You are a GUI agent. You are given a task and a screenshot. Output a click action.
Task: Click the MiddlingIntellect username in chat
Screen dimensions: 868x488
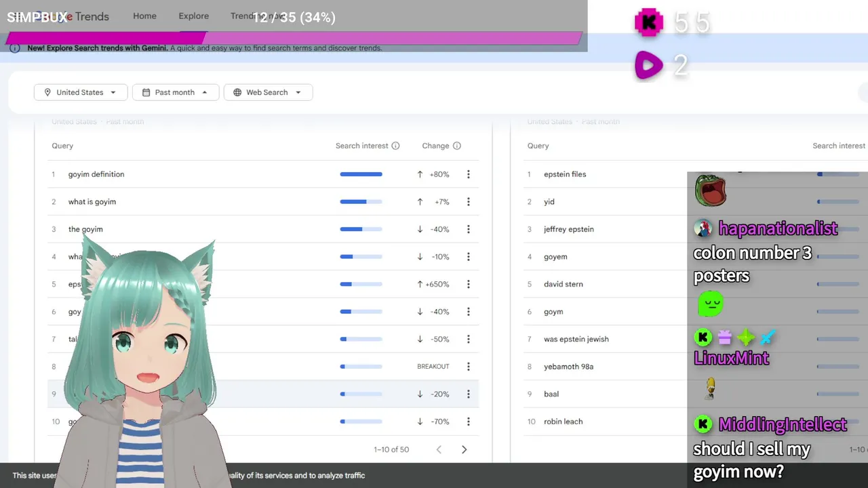click(x=783, y=424)
